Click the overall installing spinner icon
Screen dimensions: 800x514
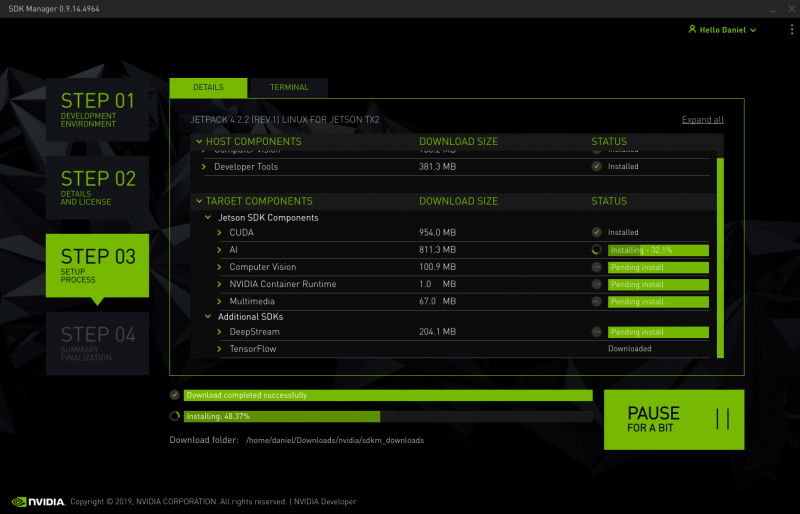(x=175, y=416)
